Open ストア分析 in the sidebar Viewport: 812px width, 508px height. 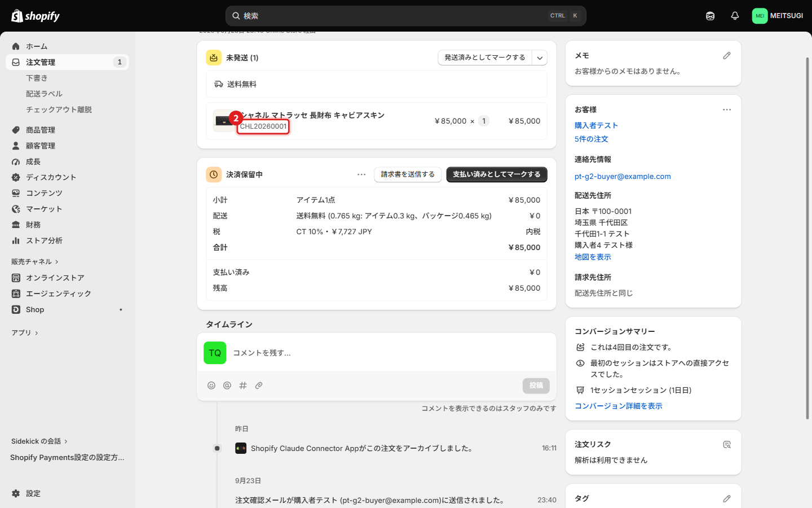point(67,240)
